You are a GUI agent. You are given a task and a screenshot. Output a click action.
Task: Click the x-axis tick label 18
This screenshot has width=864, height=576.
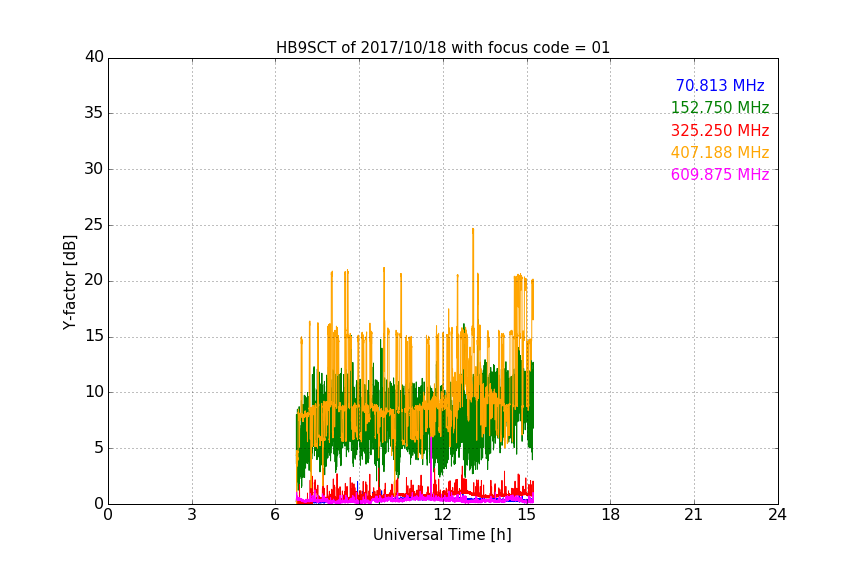coord(611,515)
